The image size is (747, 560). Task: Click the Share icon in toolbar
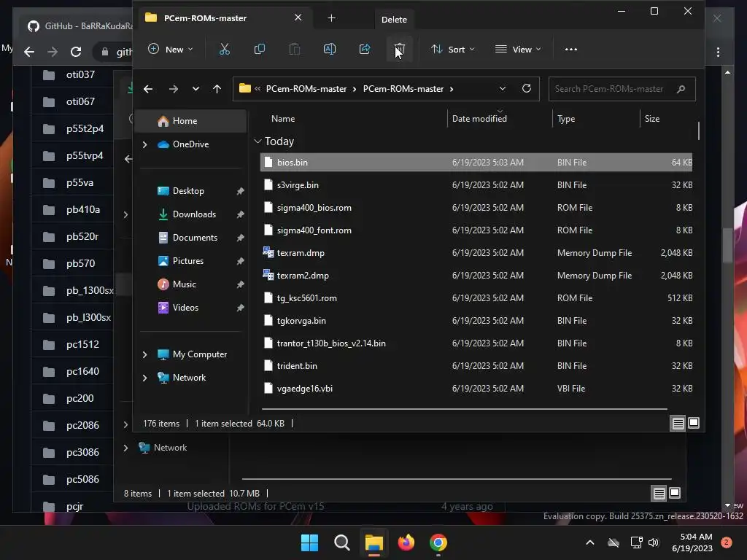[x=365, y=49]
